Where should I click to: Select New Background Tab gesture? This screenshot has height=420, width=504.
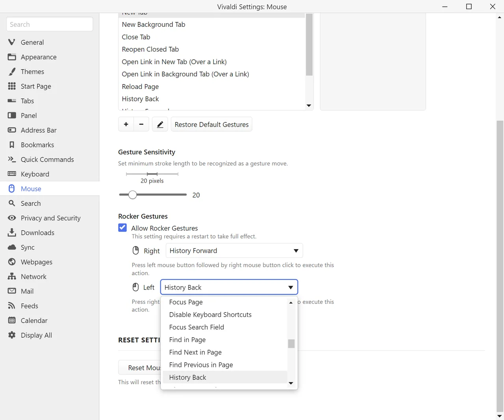coord(212,24)
